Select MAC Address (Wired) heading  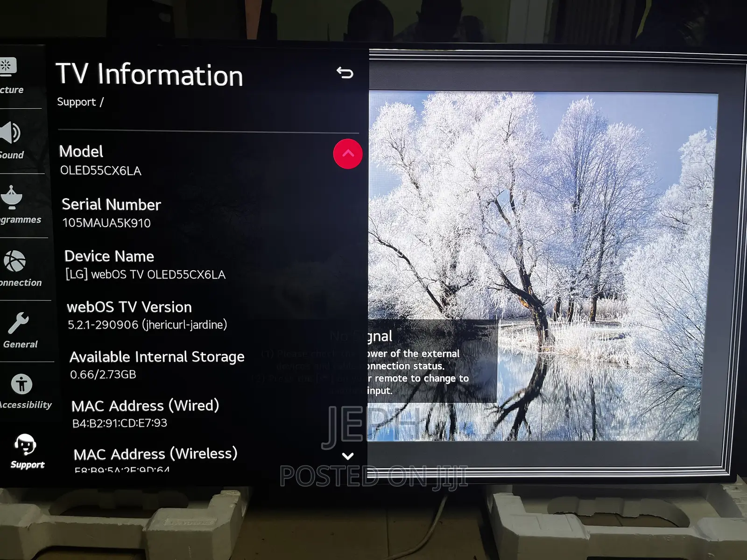point(145,406)
